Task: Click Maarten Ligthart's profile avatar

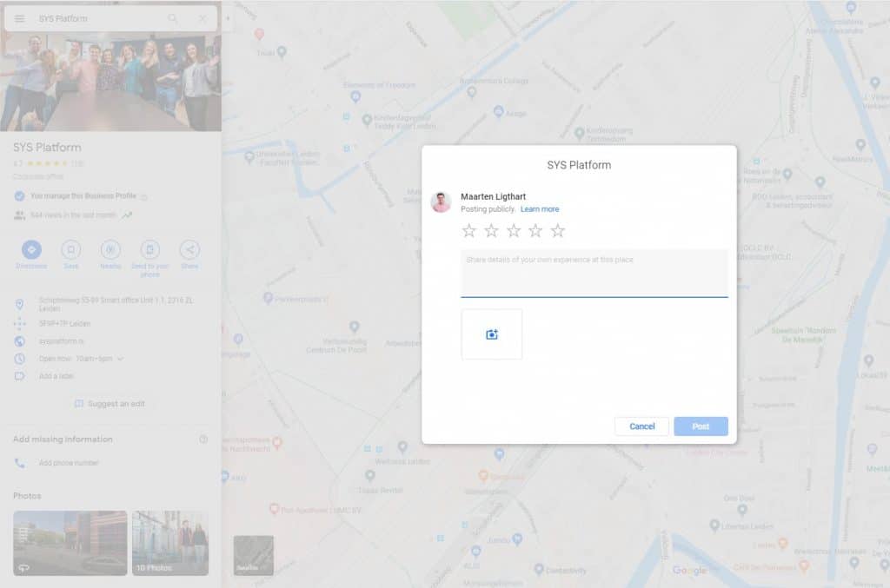Action: tap(441, 202)
